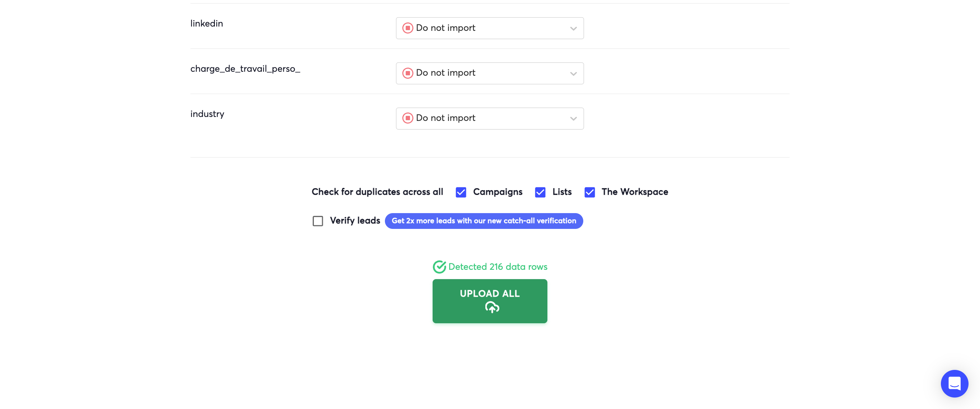Viewport: 980px width, 409px height.
Task: Click the chevron arrow in charge_de_travail_perso_ dropdown
Action: click(x=573, y=74)
